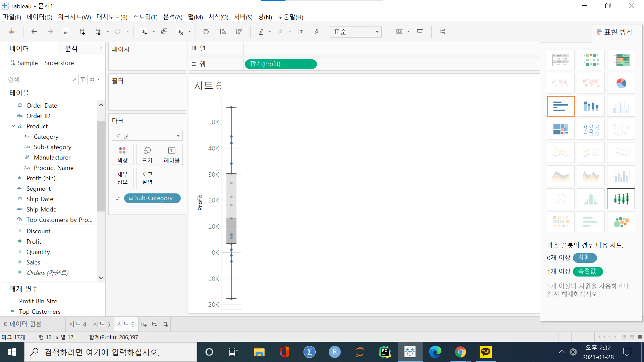This screenshot has width=644, height=362.
Task: Open the 분석(A) menu
Action: (x=172, y=17)
